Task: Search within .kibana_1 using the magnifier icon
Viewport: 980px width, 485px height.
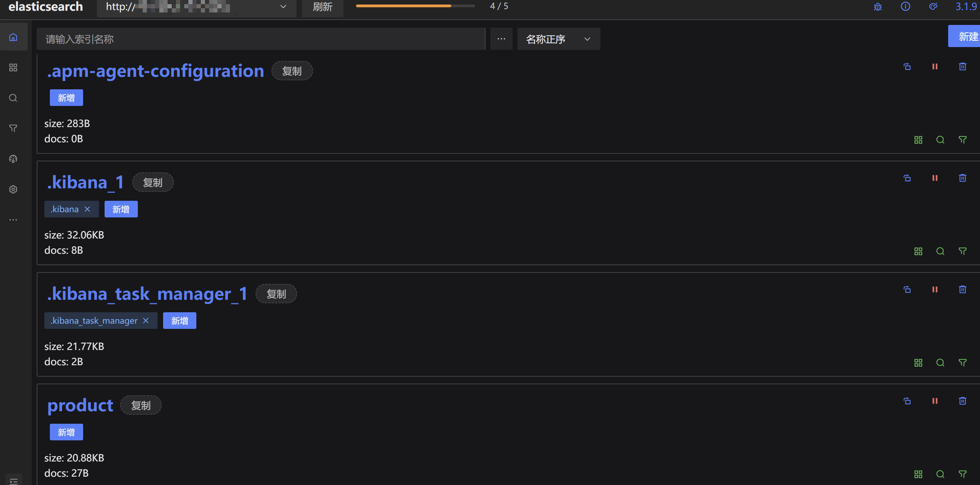Action: 940,251
